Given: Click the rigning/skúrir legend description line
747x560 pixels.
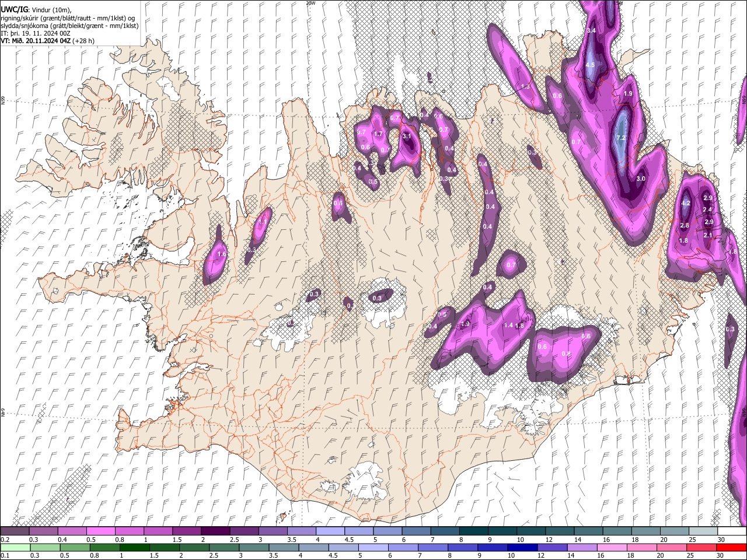Looking at the screenshot, I should (x=68, y=17).
